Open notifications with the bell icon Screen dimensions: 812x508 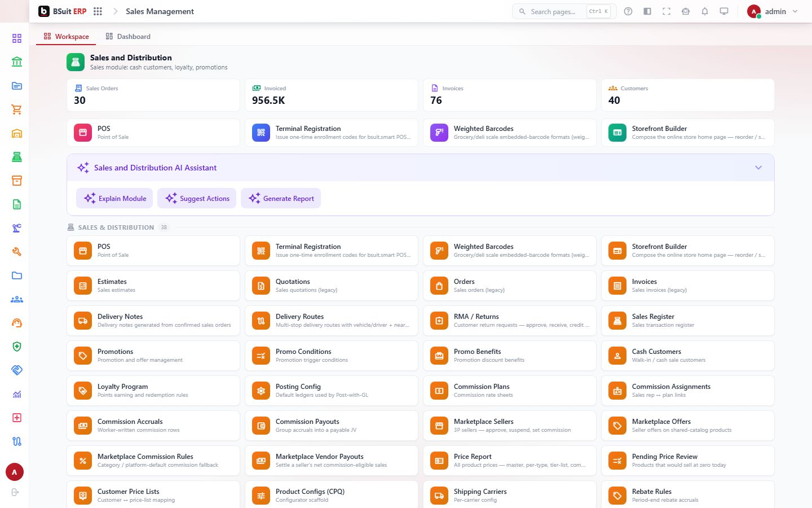[x=705, y=11]
